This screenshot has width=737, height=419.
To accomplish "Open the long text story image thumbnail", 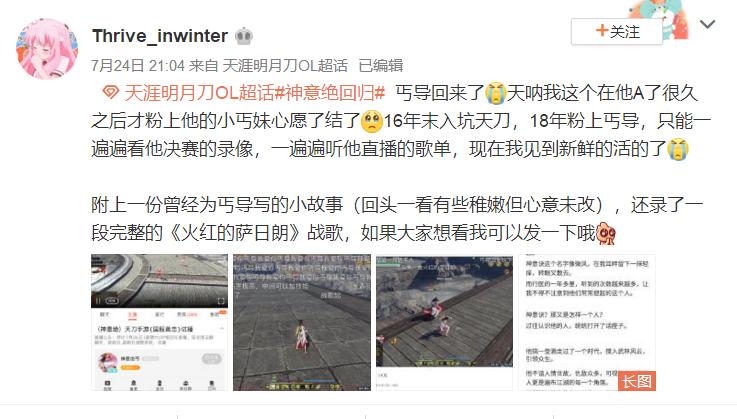I will [587, 323].
